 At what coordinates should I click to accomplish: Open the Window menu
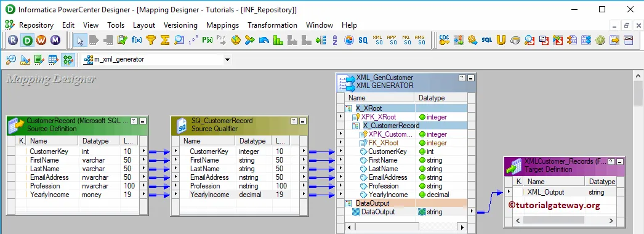[319, 25]
